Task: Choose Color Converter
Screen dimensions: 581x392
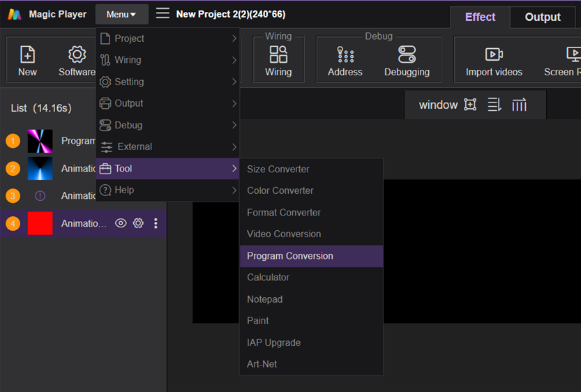Action: (x=311, y=191)
